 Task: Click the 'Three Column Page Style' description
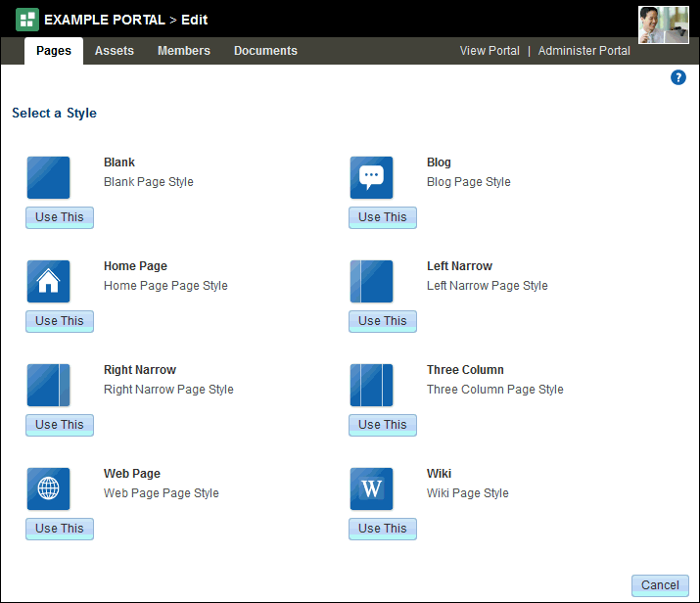[x=495, y=390]
